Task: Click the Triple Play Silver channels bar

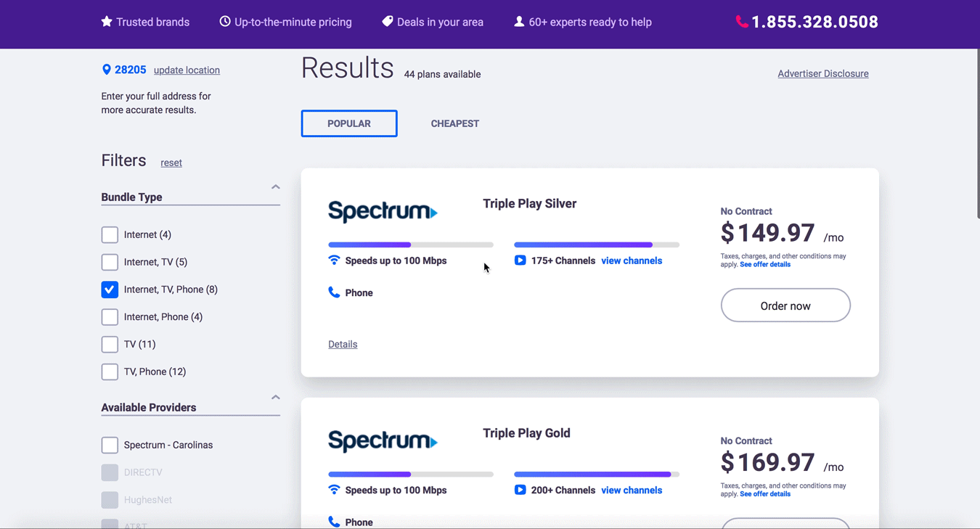Action: [x=597, y=245]
